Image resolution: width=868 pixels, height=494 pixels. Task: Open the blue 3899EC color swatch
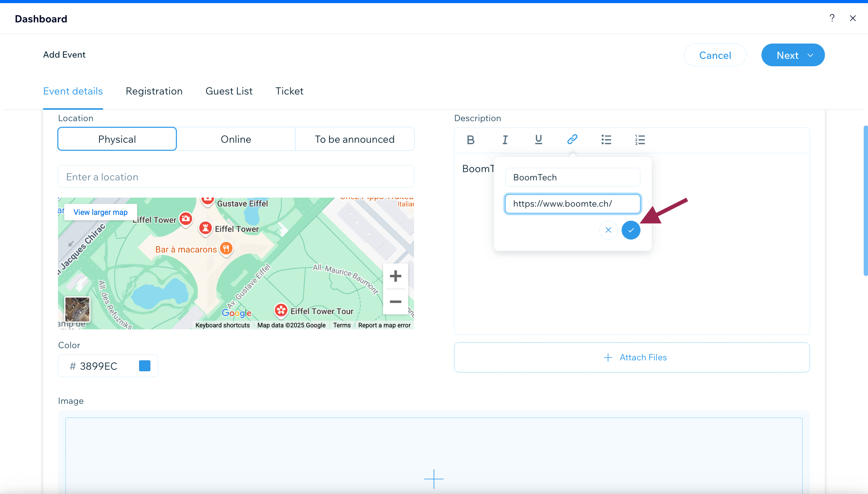click(x=145, y=366)
